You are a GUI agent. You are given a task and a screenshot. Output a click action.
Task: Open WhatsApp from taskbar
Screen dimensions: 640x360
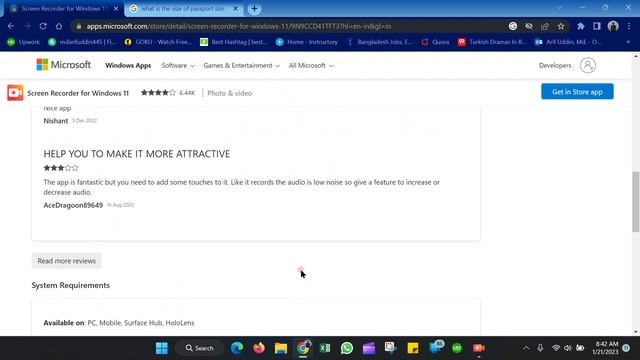[x=347, y=348]
